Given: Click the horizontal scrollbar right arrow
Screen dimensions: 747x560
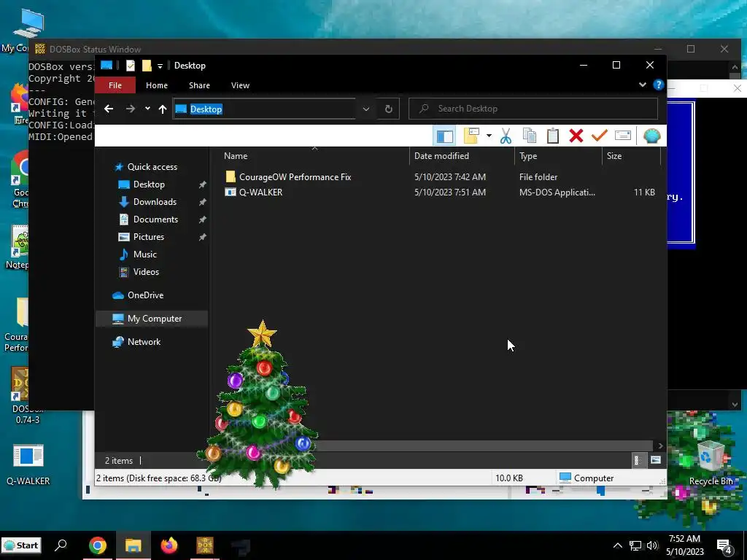Looking at the screenshot, I should (660, 446).
